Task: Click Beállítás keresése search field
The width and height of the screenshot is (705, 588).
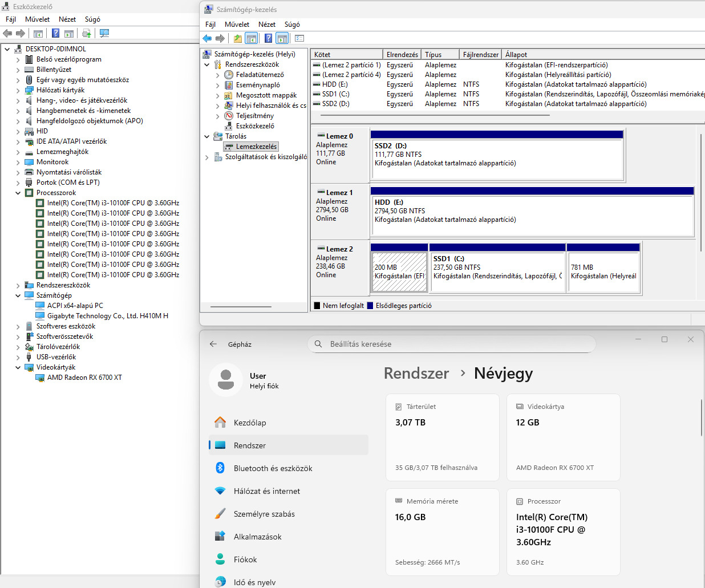Action: (452, 344)
